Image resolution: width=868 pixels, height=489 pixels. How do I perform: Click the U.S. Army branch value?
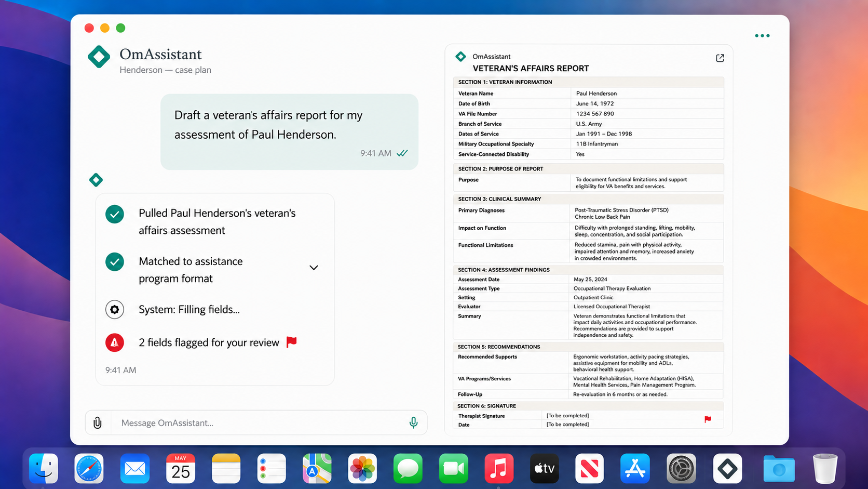(589, 124)
